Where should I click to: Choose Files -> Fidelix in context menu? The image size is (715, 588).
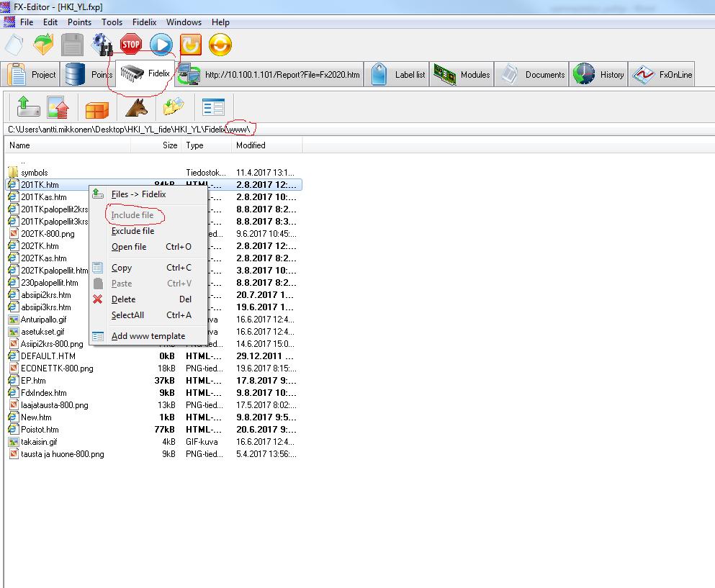(x=148, y=194)
